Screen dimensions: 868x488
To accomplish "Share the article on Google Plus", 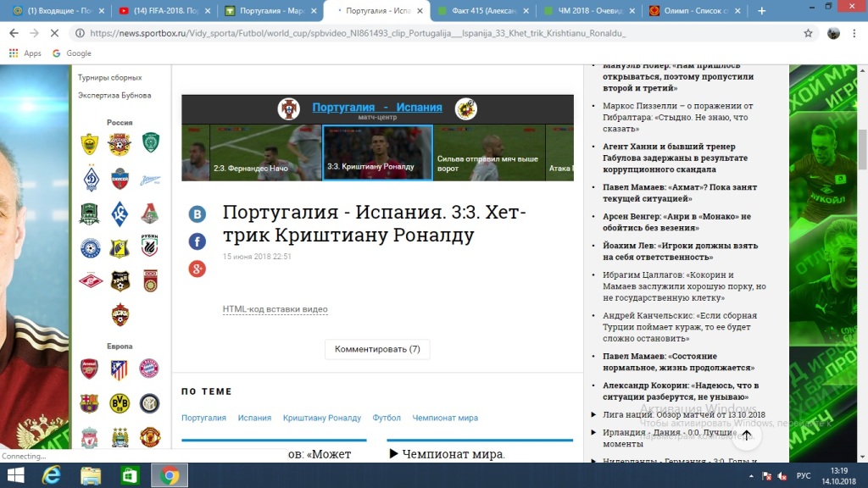I will pyautogui.click(x=197, y=269).
